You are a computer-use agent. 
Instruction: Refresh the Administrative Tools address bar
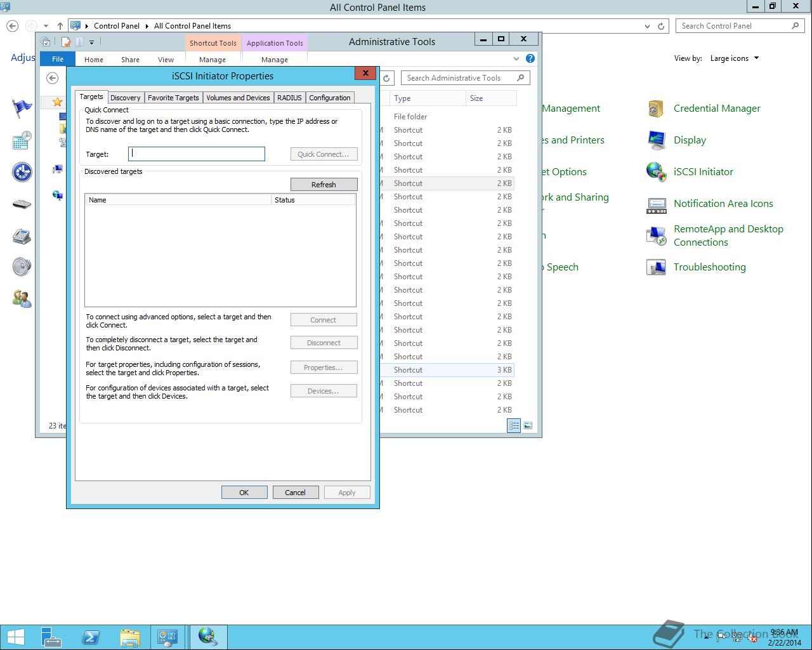click(386, 78)
